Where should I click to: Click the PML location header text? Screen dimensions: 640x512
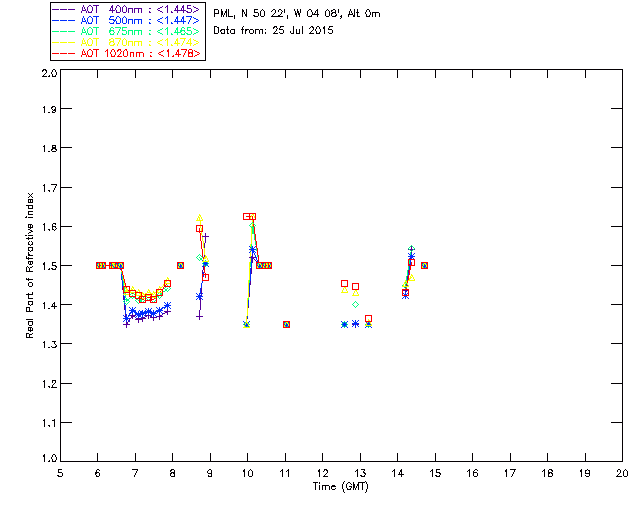[x=297, y=14]
